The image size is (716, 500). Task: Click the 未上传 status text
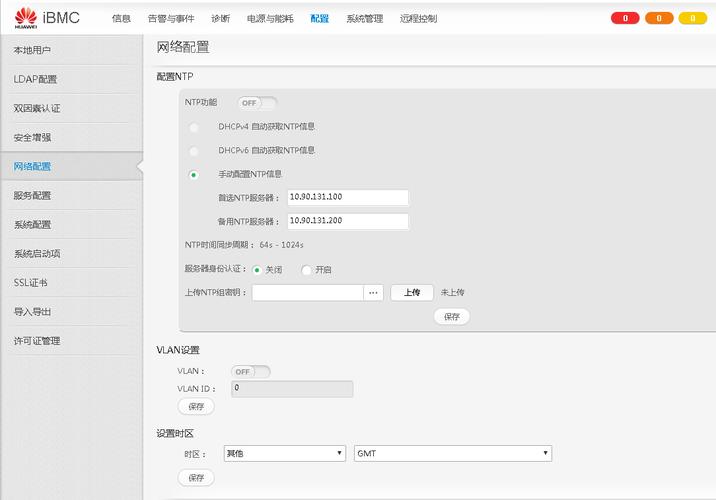[452, 293]
